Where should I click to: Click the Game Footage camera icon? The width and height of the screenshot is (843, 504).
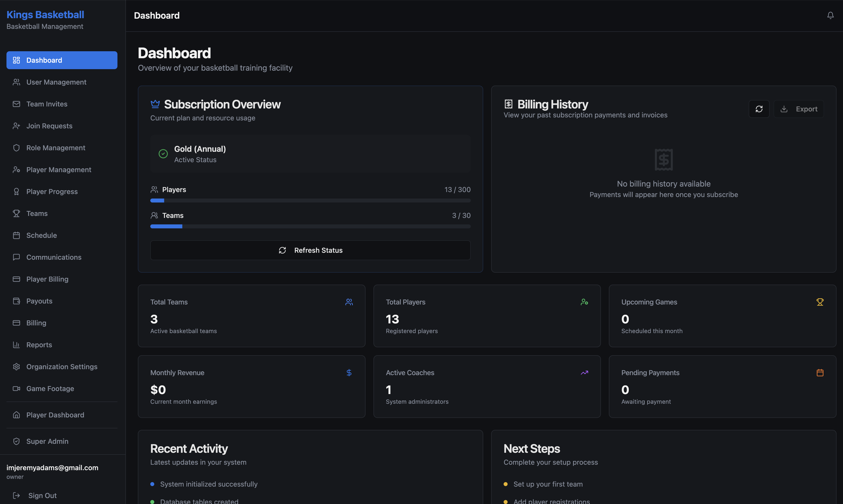pyautogui.click(x=16, y=389)
